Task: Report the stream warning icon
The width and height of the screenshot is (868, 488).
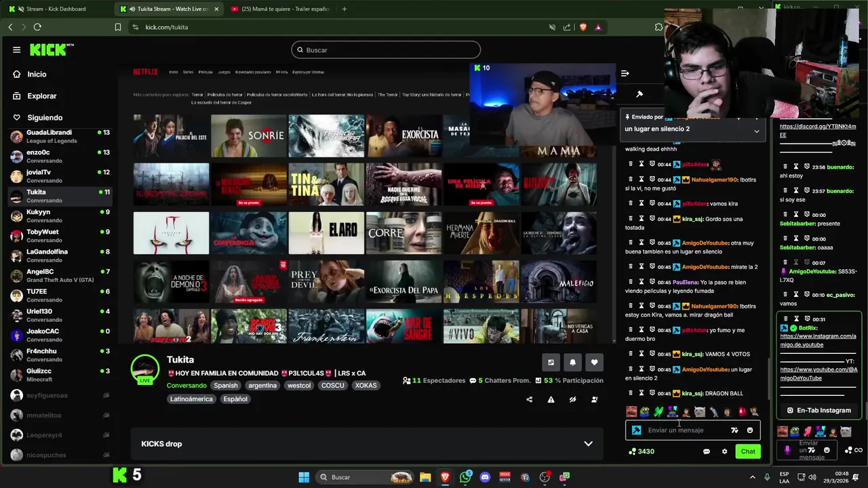Action: (551, 399)
